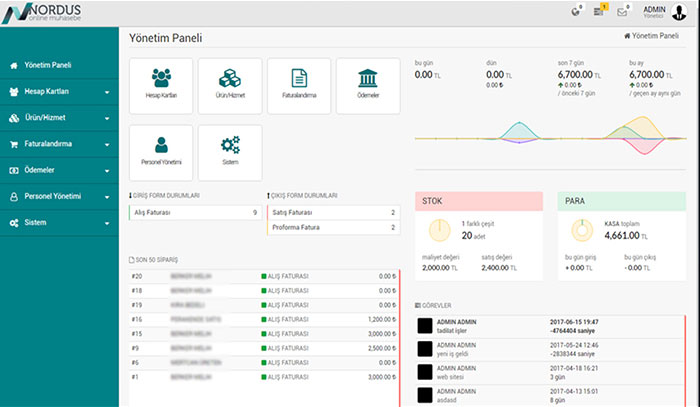Open order #18 in recent orders
The width and height of the screenshot is (700, 407).
264,291
